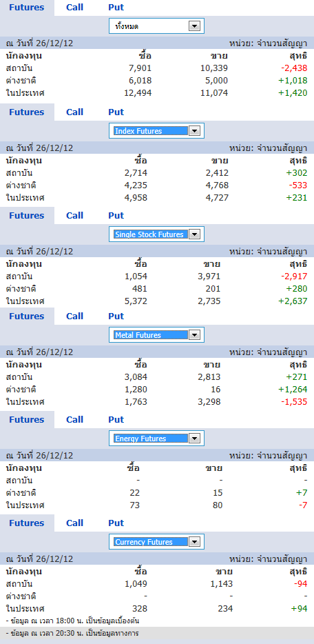Open Call tab above Metal Futures
The width and height of the screenshot is (314, 644).
coord(74,316)
